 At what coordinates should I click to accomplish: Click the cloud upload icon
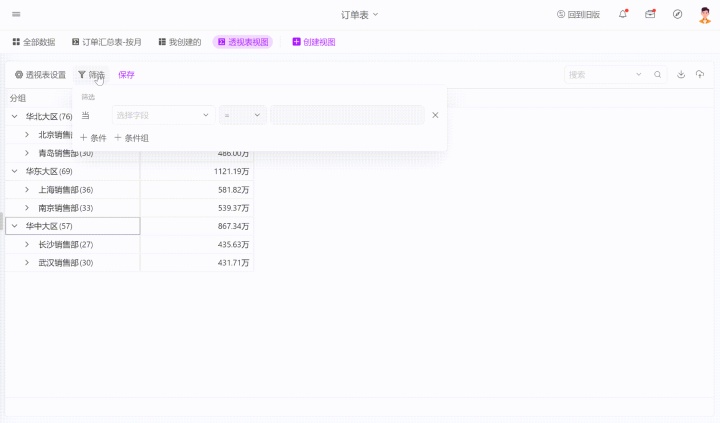point(700,74)
